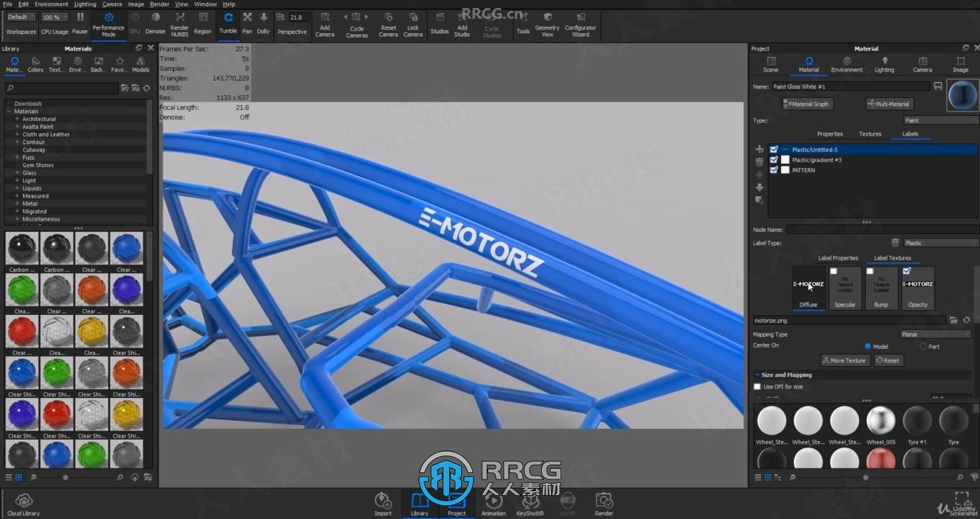This screenshot has height=519, width=980.
Task: Disable the Opacity texture checkbox
Action: [906, 272]
